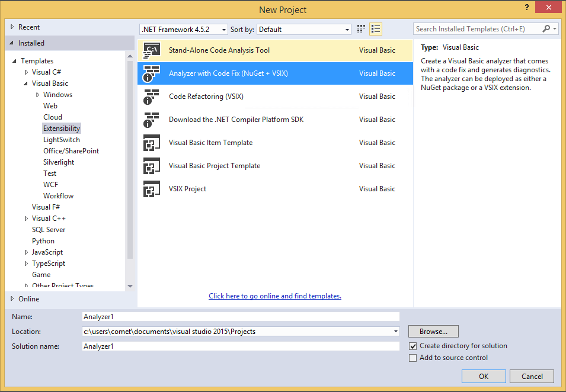Select Visual Basic Item Template name
This screenshot has width=566, height=392.
(x=211, y=143)
